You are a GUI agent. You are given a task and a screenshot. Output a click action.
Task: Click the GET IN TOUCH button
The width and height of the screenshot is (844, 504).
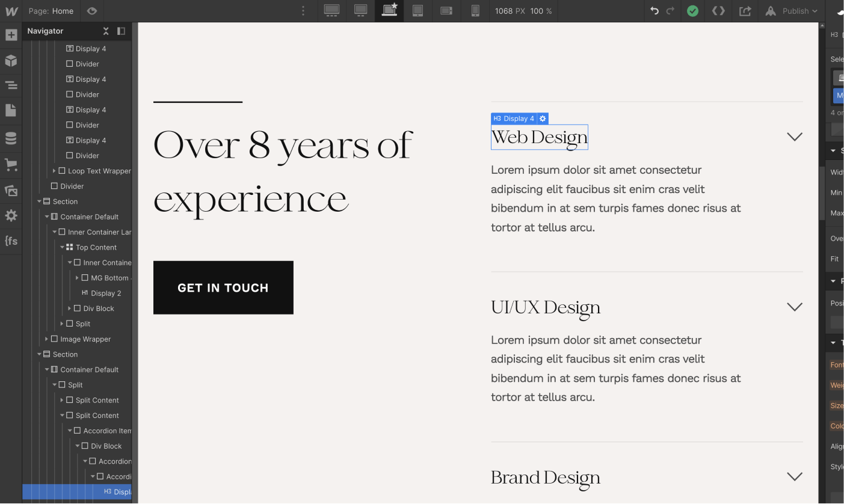223,287
